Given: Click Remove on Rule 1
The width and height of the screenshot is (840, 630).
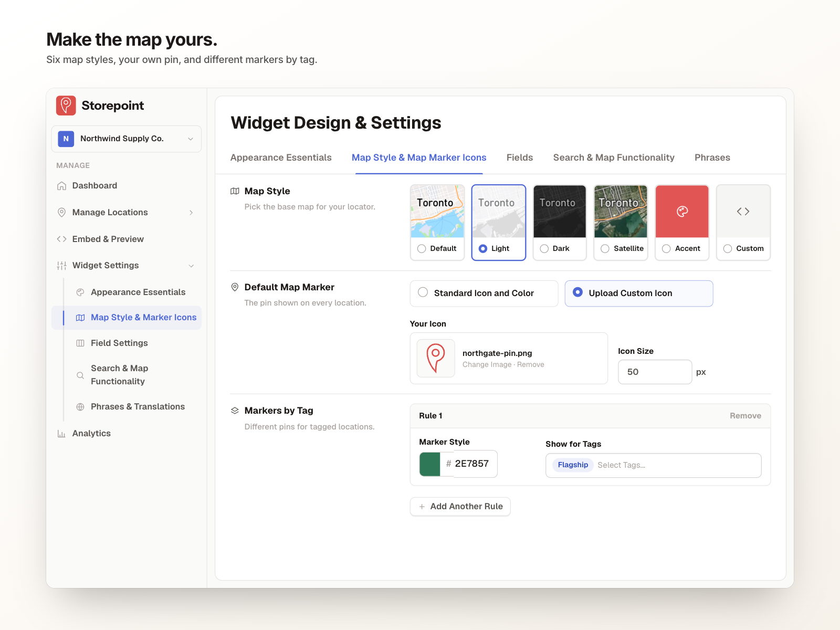Looking at the screenshot, I should [745, 416].
